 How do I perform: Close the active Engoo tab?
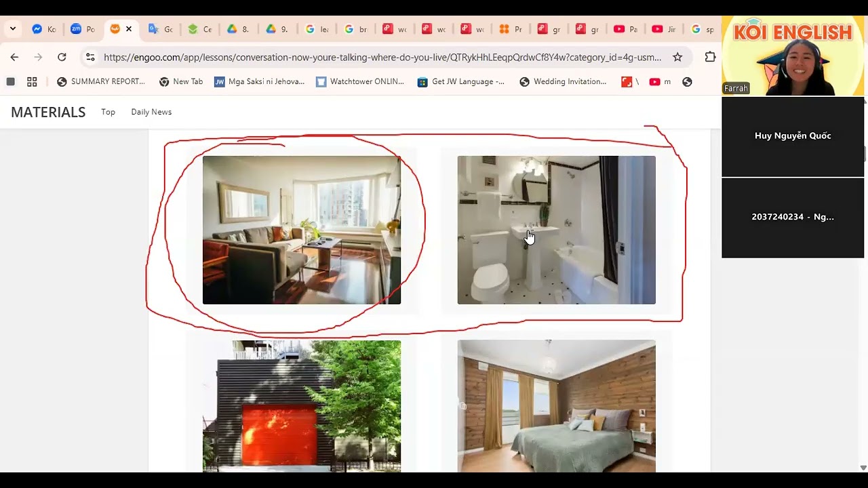coord(129,29)
